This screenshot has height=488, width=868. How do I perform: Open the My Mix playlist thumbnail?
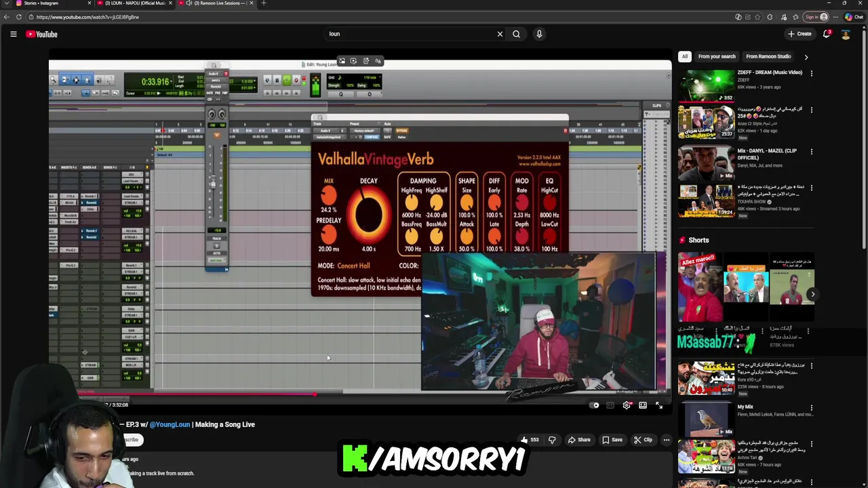click(706, 420)
